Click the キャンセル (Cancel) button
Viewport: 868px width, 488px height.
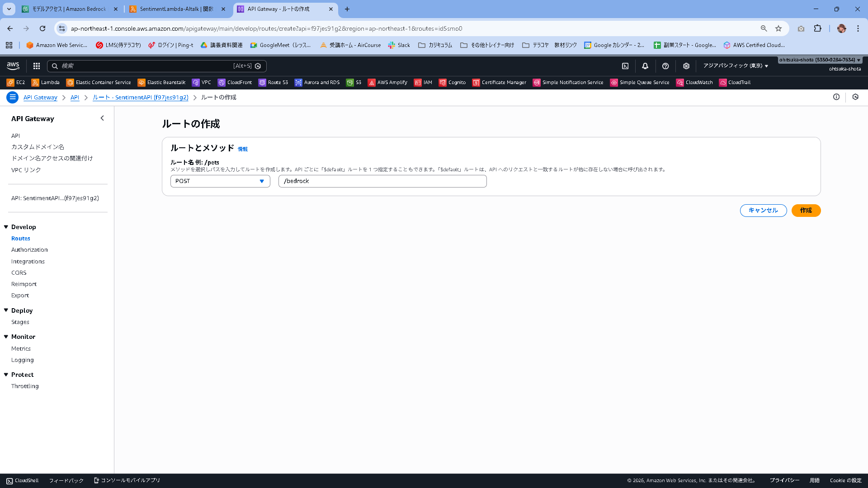click(763, 211)
